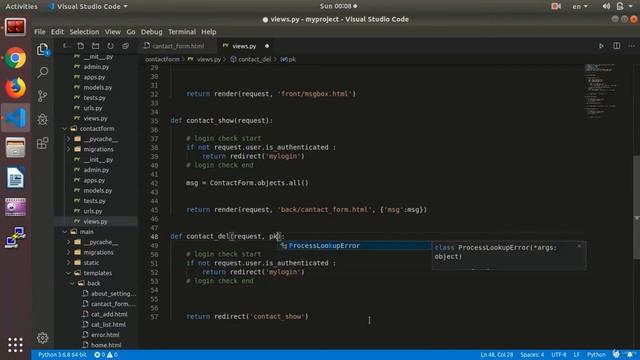
Task: Launch Firefox from the dock
Action: coord(16,88)
